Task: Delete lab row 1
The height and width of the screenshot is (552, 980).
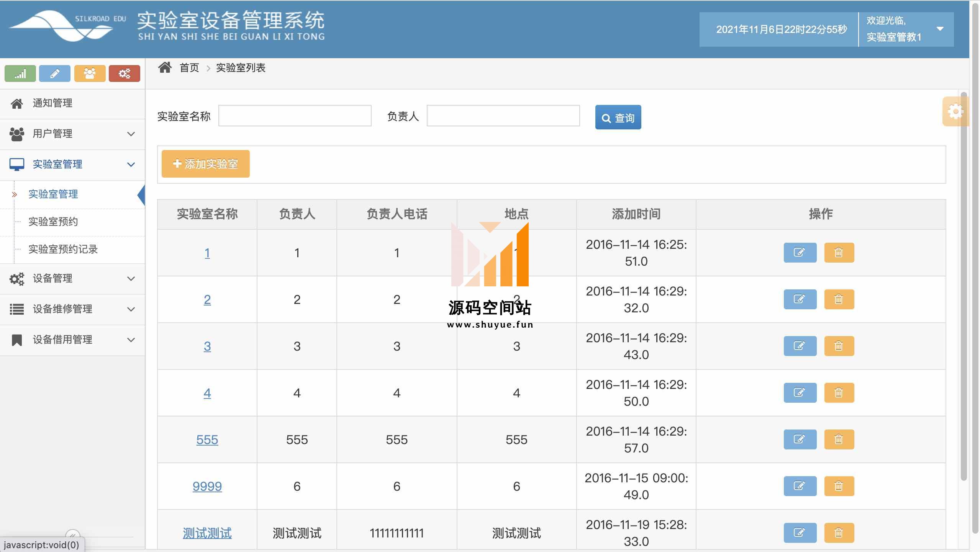Action: pos(839,253)
